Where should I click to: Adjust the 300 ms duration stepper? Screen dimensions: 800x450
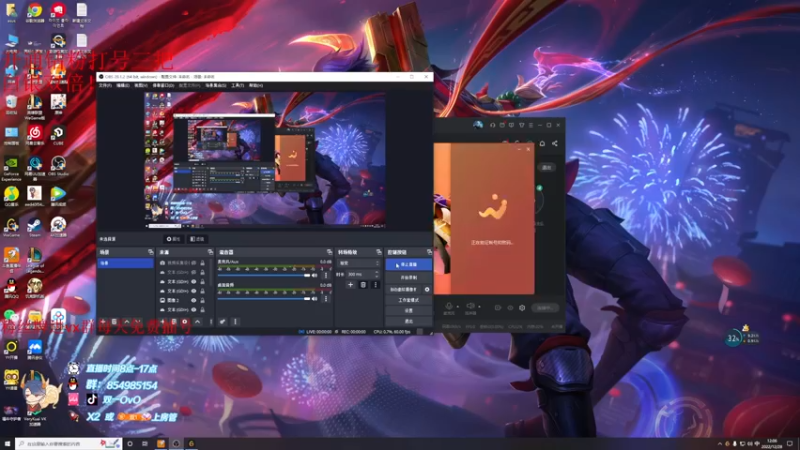click(x=378, y=274)
